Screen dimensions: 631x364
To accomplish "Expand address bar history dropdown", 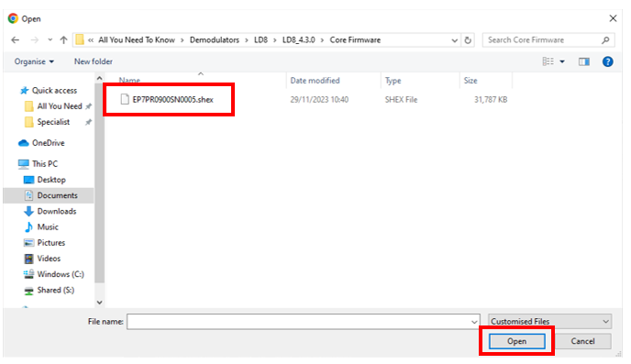I will click(454, 40).
